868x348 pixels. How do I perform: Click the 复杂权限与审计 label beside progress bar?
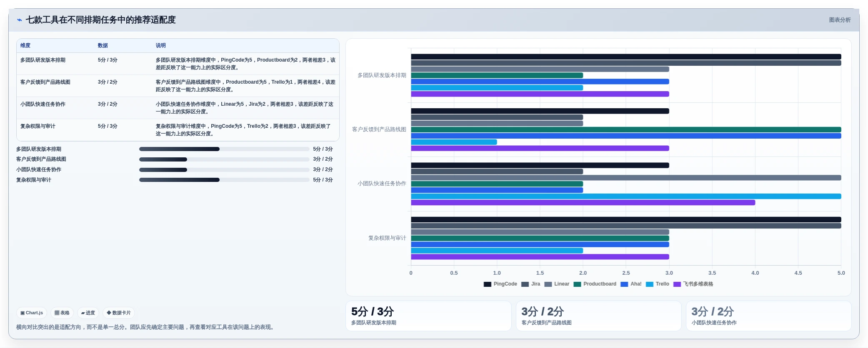tap(34, 180)
